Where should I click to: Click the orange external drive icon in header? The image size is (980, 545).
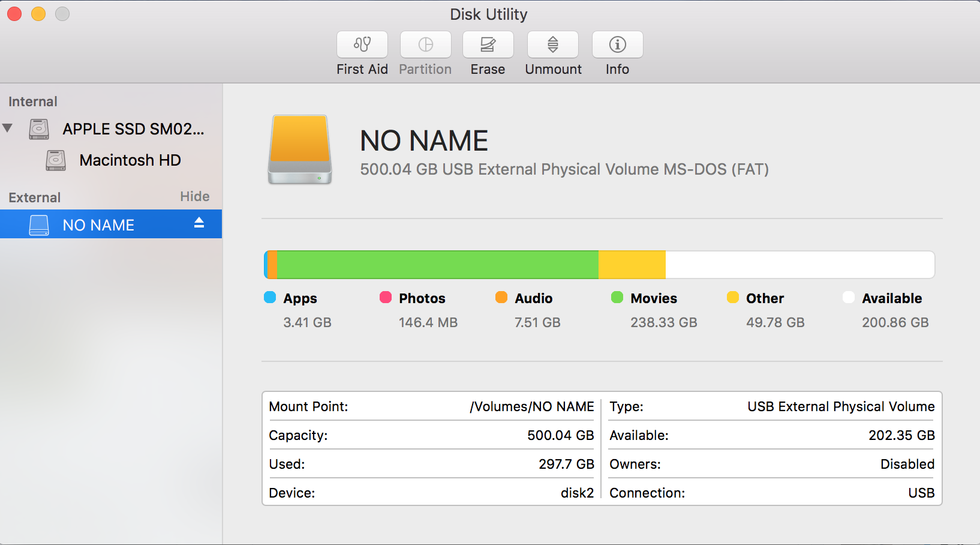coord(299,149)
